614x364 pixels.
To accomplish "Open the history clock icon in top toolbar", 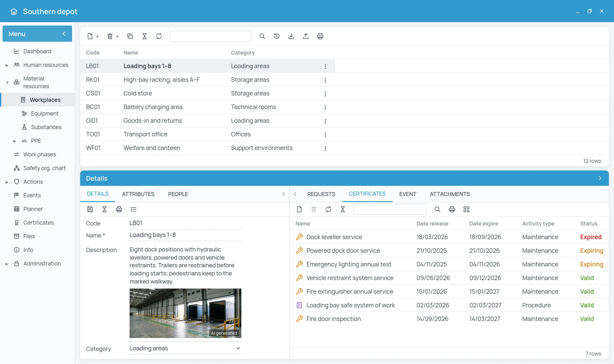I will point(276,36).
